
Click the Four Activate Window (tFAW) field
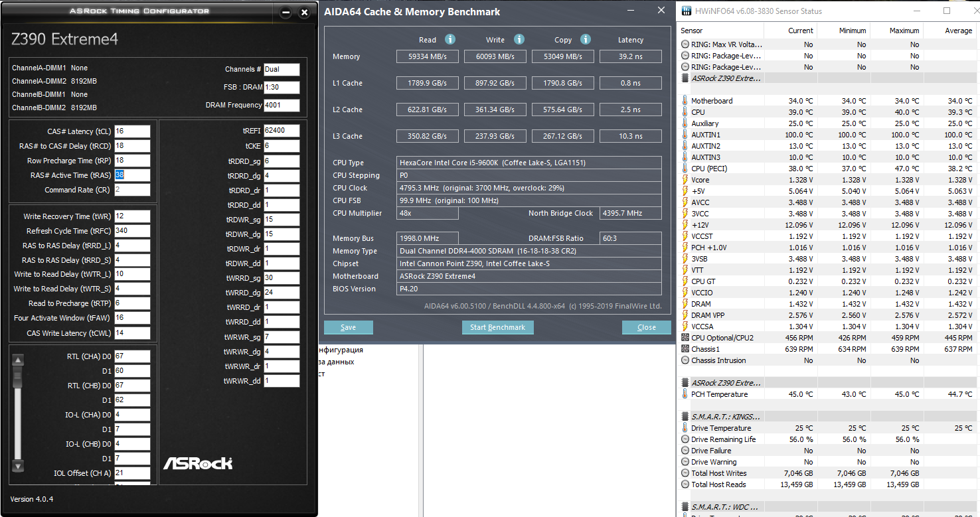click(132, 318)
